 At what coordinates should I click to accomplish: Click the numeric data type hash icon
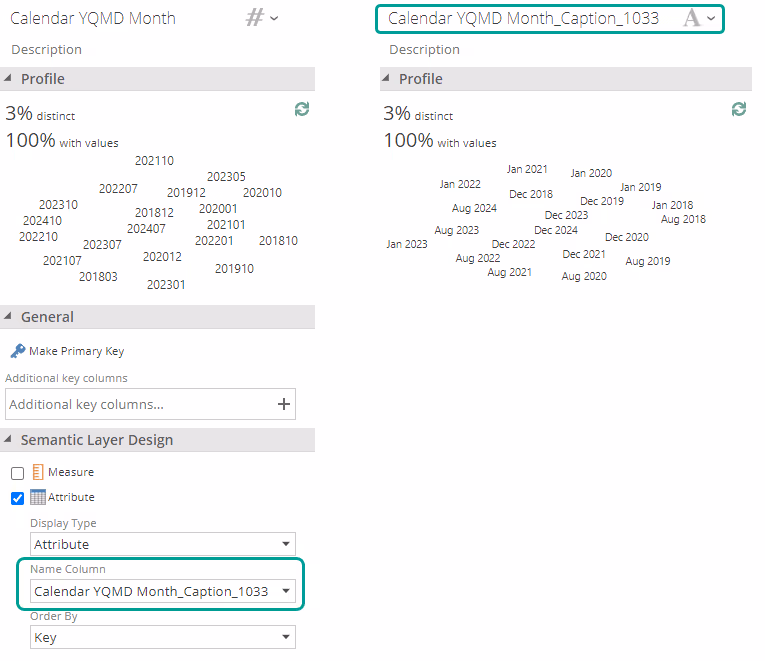pos(256,18)
